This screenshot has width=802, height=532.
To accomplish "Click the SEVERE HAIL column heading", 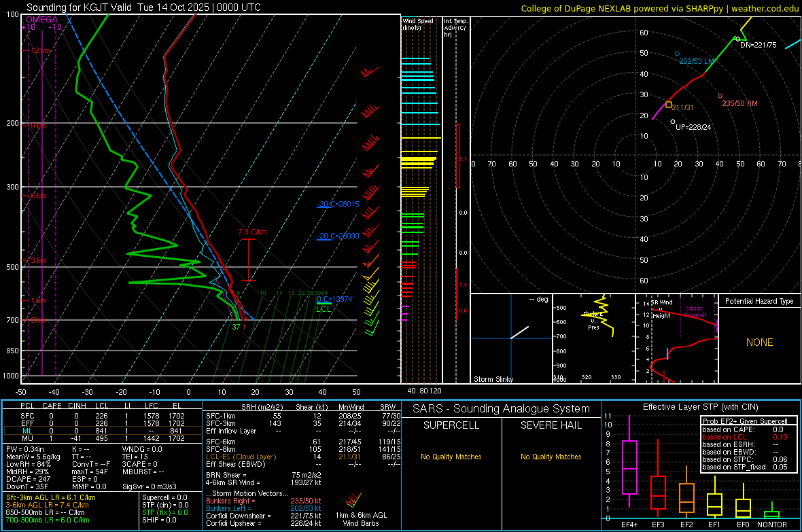I will (551, 425).
